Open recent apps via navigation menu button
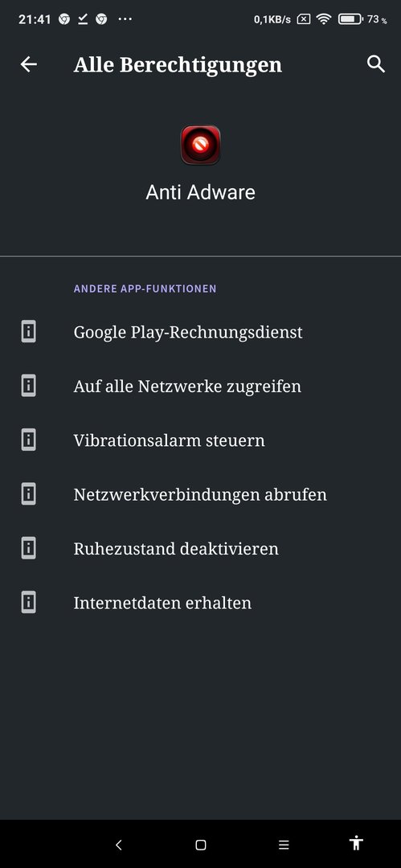 [284, 845]
